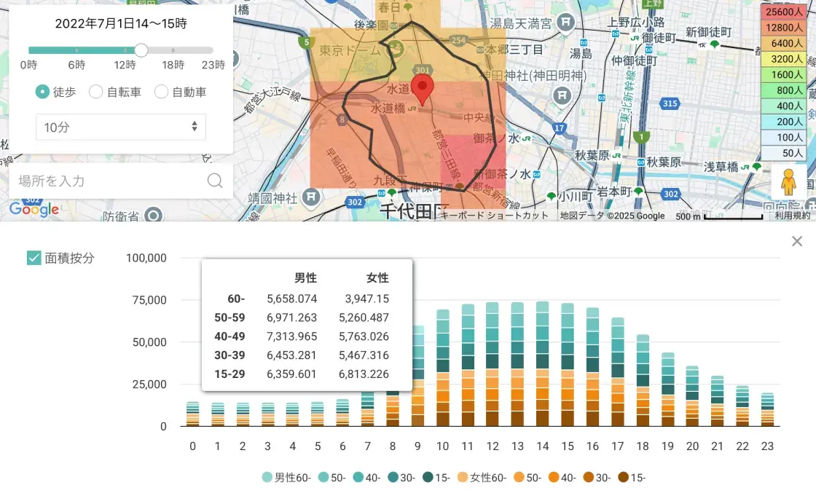The image size is (816, 504).
Task: Close the chart panel with X
Action: pos(797,241)
